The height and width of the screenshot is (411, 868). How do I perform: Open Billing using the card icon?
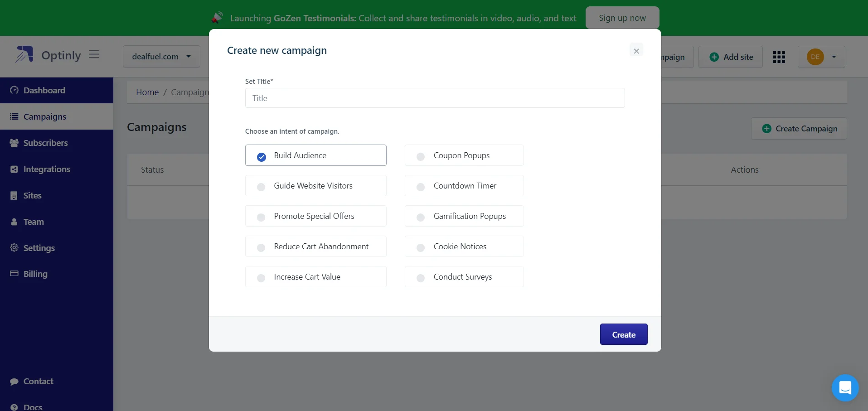pos(14,274)
